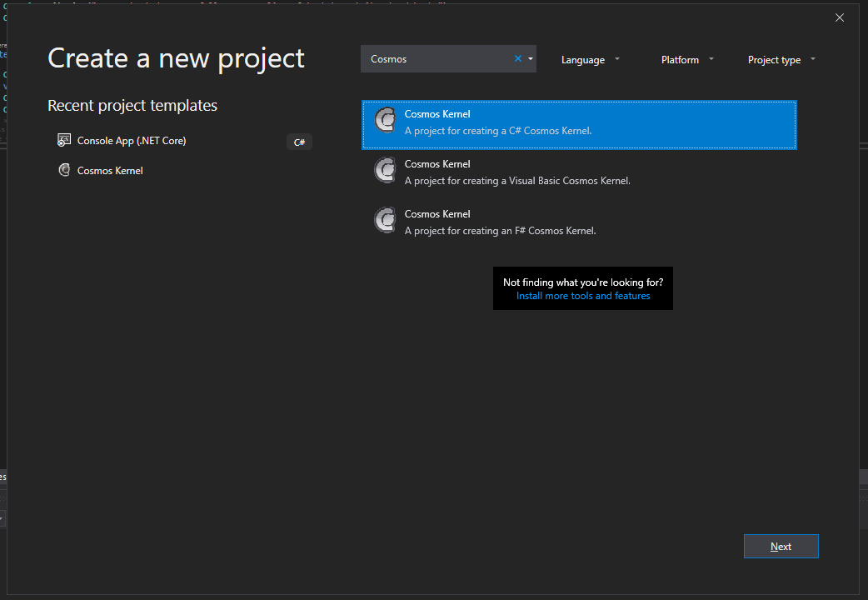Click in the Cosmos search field

(x=437, y=59)
